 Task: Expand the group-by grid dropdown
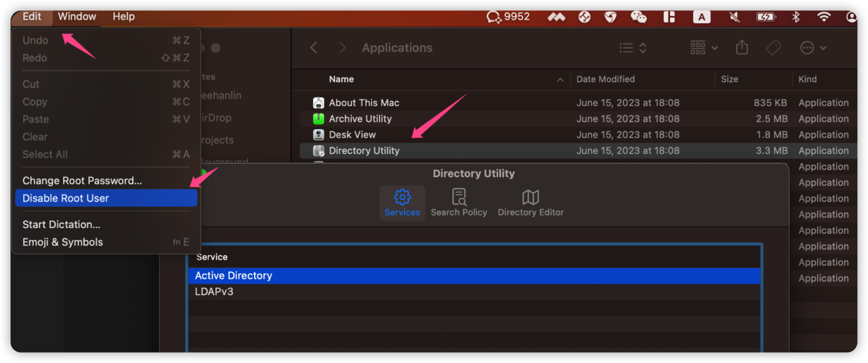click(704, 48)
